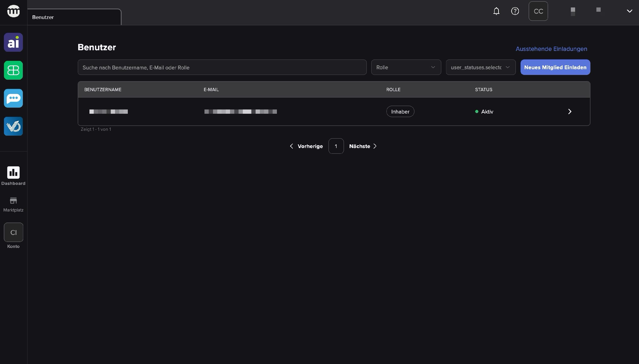Click the mm logo at top left
This screenshot has width=639, height=364.
tap(13, 11)
